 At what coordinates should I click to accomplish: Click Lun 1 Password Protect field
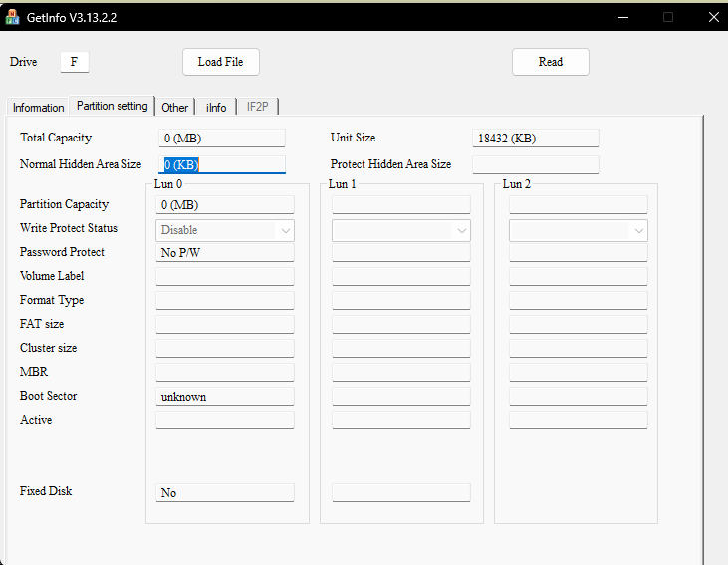[x=401, y=253]
